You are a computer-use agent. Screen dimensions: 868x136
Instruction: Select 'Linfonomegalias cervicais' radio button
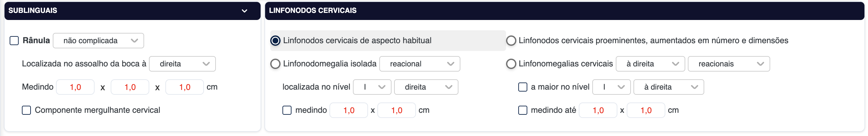tap(511, 64)
